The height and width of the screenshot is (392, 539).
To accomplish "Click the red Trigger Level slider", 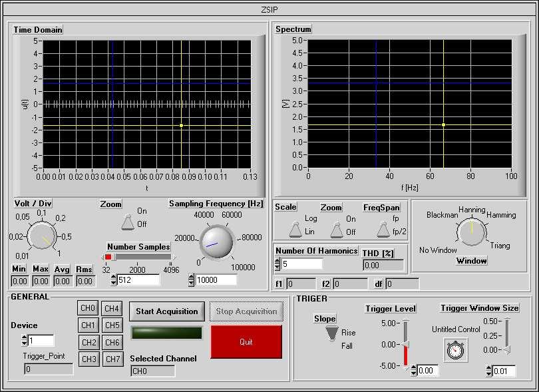I will pos(406,345).
